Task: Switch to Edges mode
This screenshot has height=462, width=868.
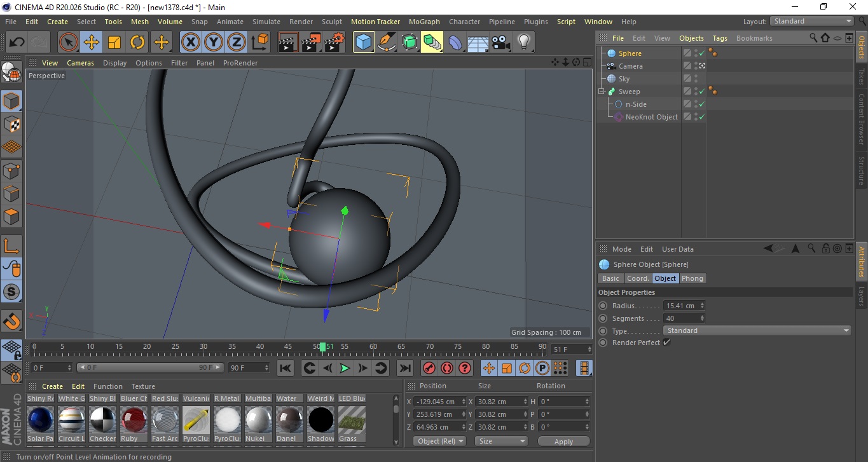Action: pyautogui.click(x=11, y=194)
